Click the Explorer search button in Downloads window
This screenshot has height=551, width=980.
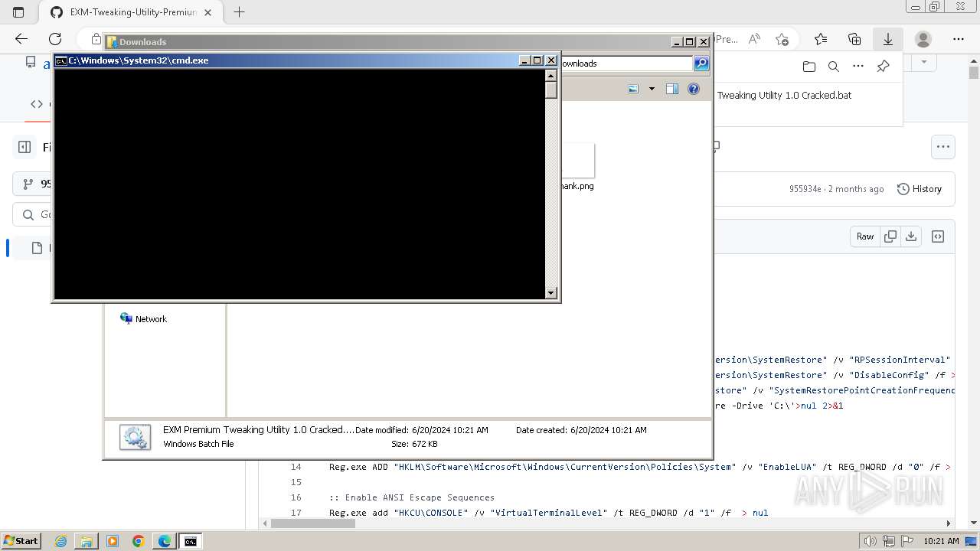[701, 64]
